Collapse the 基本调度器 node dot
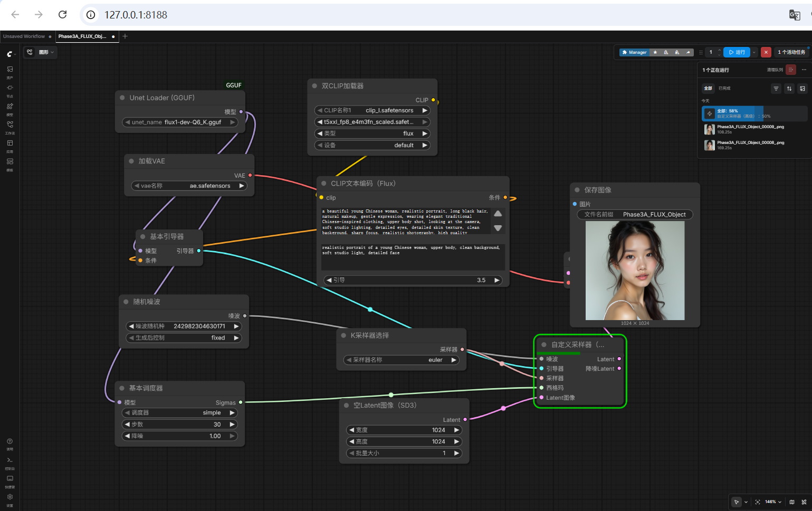This screenshot has width=812, height=511. (x=122, y=388)
